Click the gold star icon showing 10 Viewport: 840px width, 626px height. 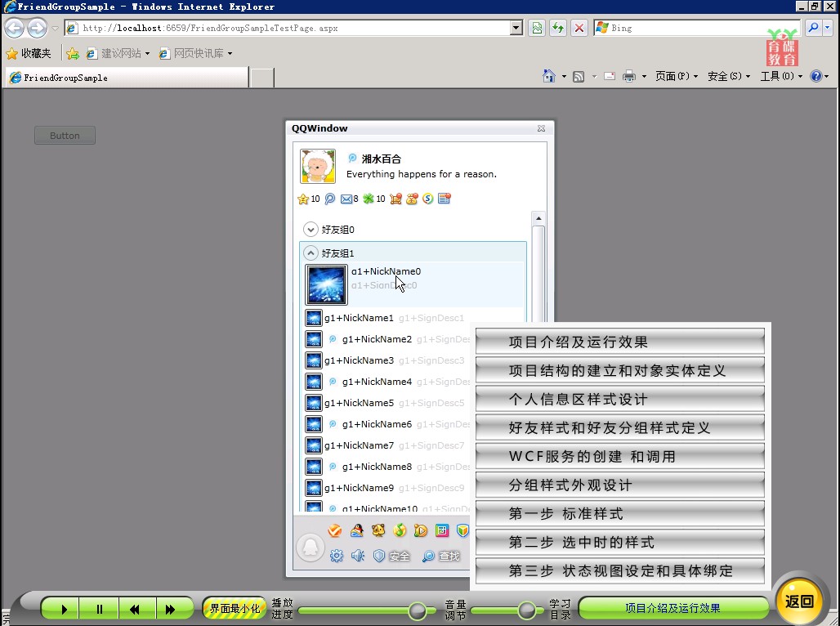click(x=303, y=199)
